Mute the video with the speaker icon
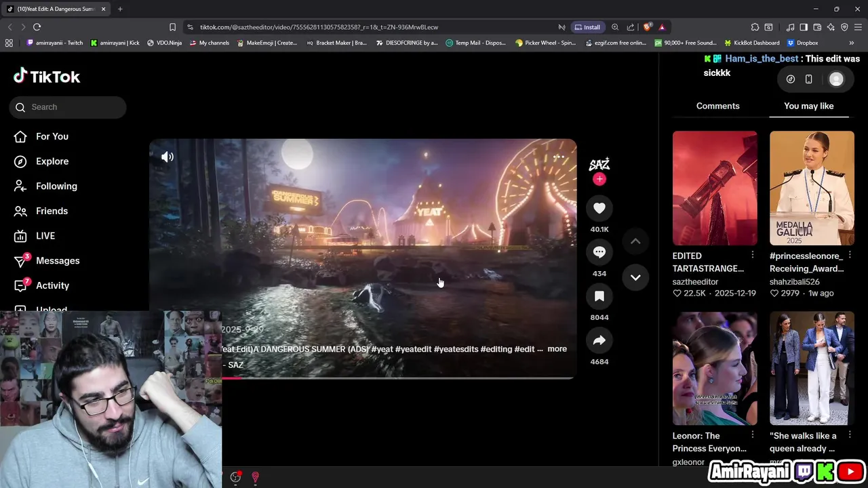The image size is (868, 488). (x=167, y=157)
